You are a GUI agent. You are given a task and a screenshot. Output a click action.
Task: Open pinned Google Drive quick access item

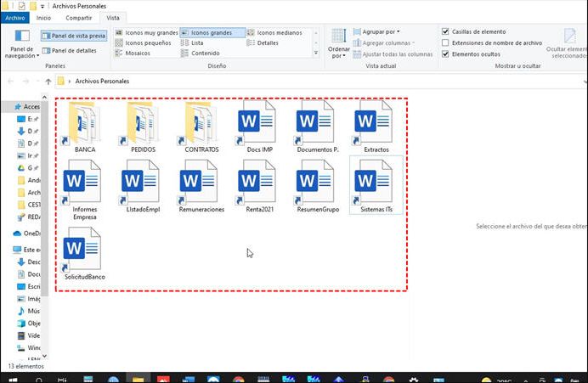(28, 168)
